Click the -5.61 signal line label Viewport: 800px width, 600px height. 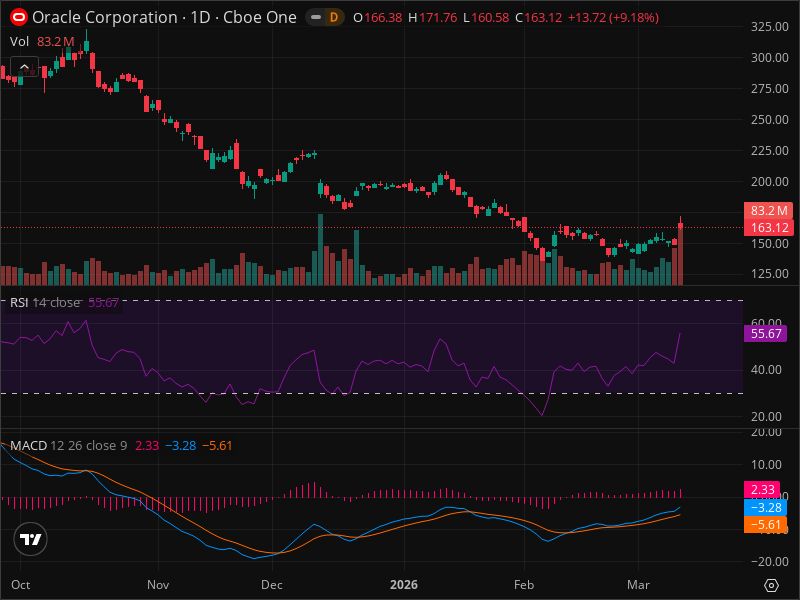point(765,524)
